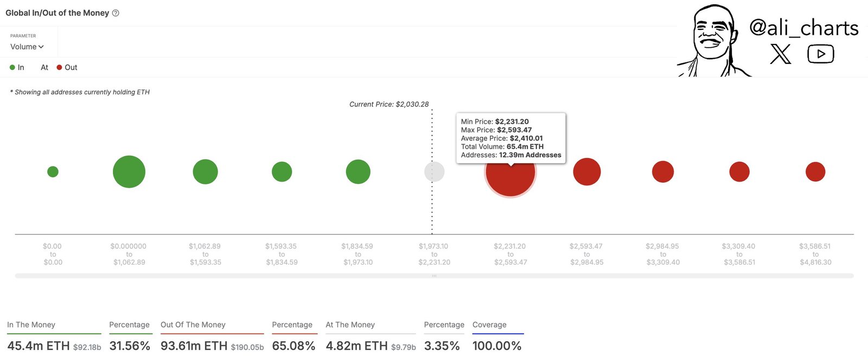Toggle the red Out legend item
Viewport: 868px width, 358px height.
tap(67, 67)
